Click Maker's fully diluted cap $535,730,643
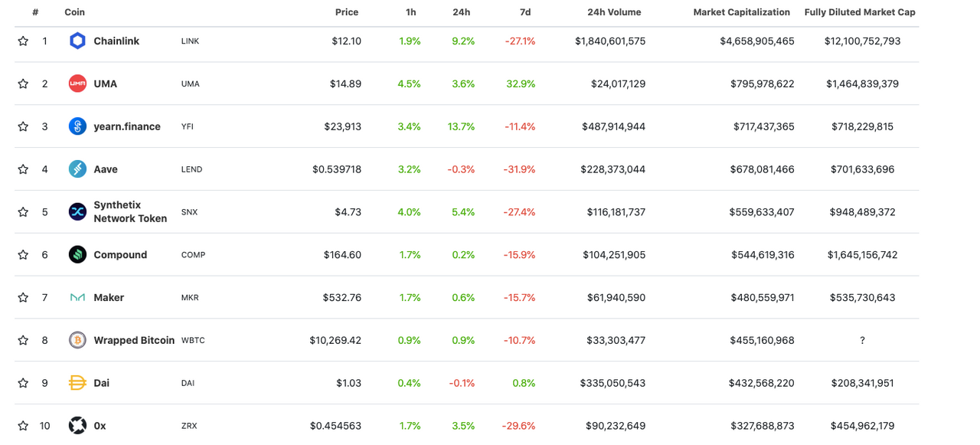This screenshot has width=980, height=445. pyautogui.click(x=863, y=297)
